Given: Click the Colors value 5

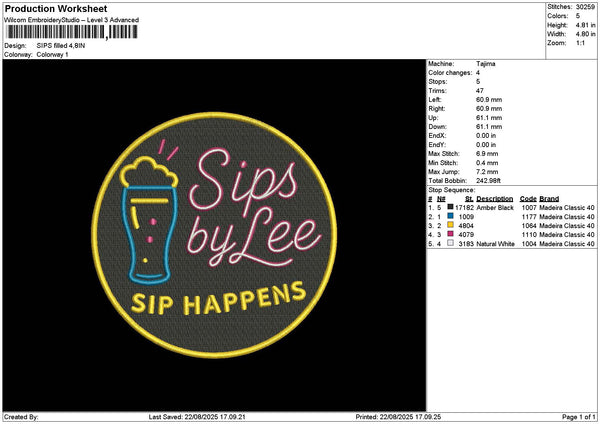Looking at the screenshot, I should 578,16.
